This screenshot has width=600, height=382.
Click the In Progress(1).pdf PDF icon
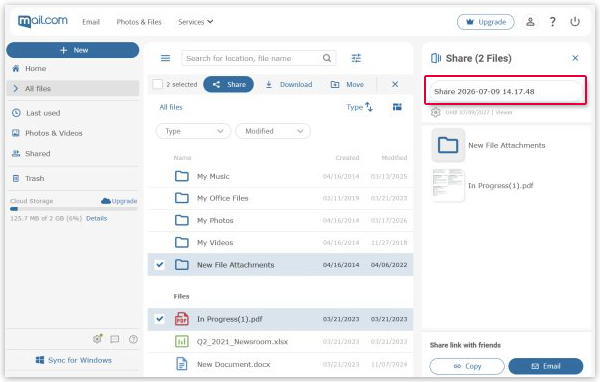[181, 319]
